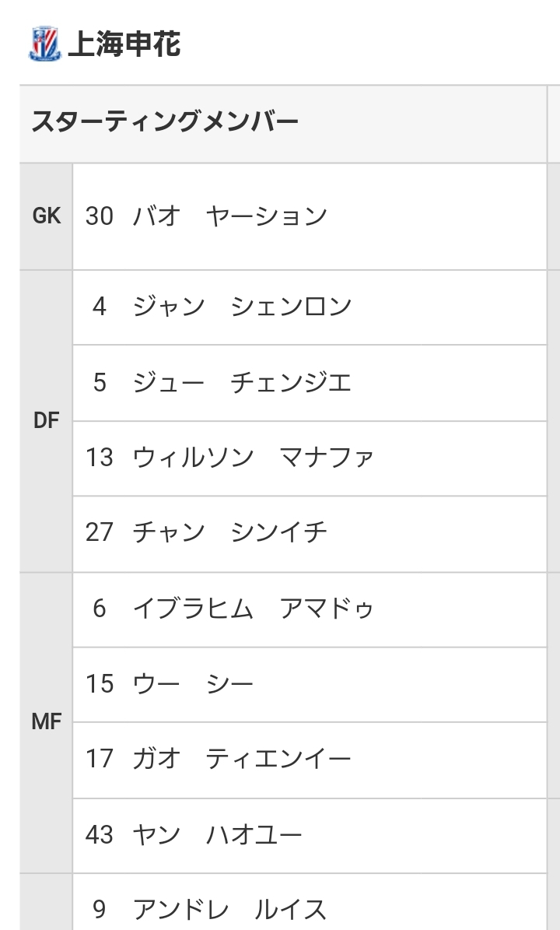The width and height of the screenshot is (560, 930).
Task: Click jersey number 43 in midfielder rows
Action: click(100, 835)
